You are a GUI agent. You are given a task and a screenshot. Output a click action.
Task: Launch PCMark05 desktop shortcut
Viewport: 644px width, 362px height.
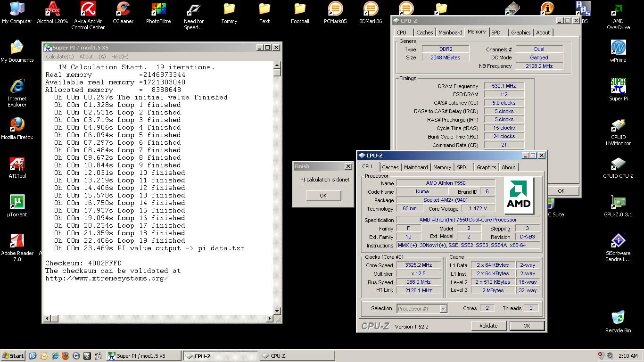[x=335, y=13]
